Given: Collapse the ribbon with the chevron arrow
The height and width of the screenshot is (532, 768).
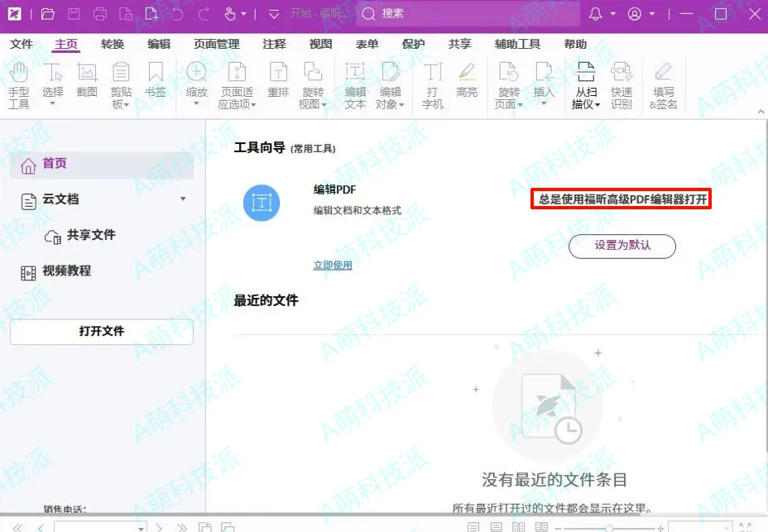Looking at the screenshot, I should point(761,113).
